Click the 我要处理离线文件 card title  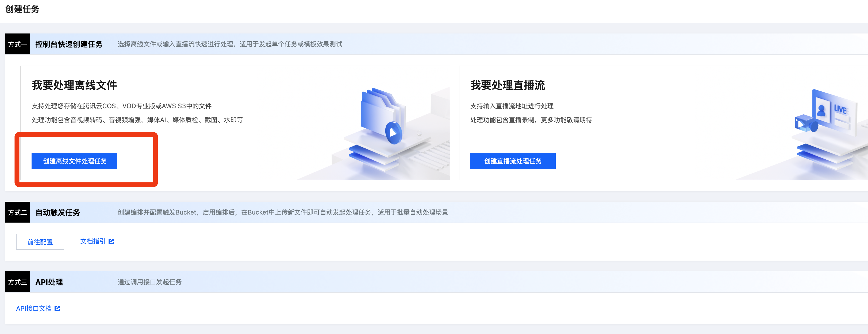coord(74,85)
